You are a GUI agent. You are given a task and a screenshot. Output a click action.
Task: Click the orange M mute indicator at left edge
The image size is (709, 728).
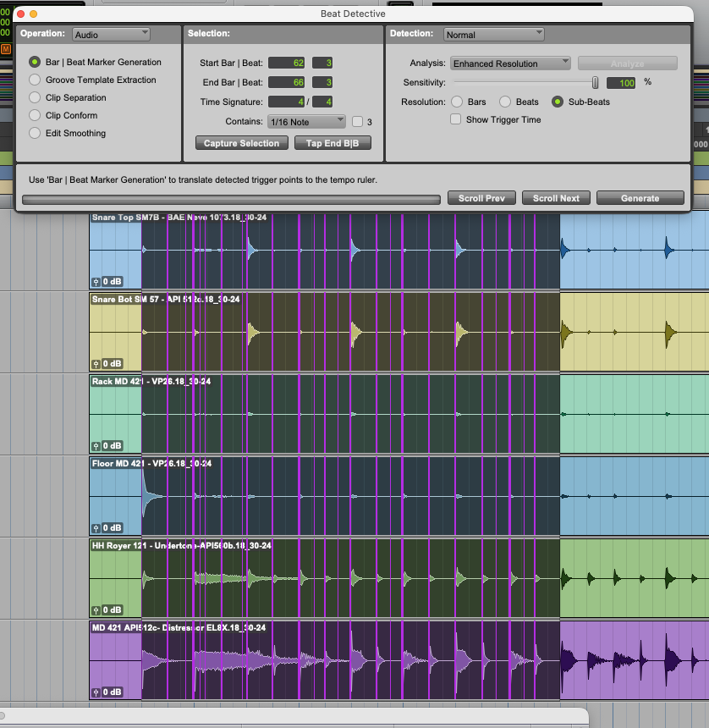point(6,49)
